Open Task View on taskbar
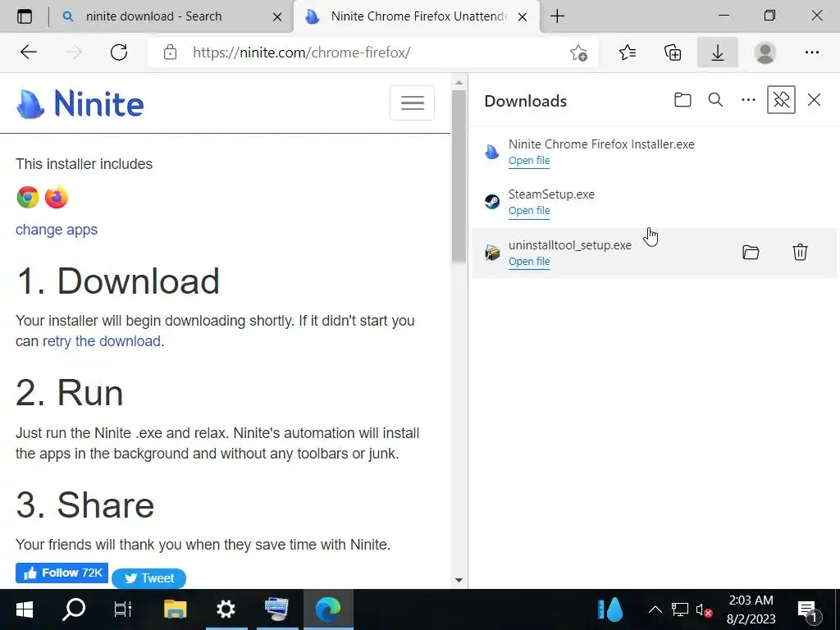The height and width of the screenshot is (630, 840). pos(123,609)
